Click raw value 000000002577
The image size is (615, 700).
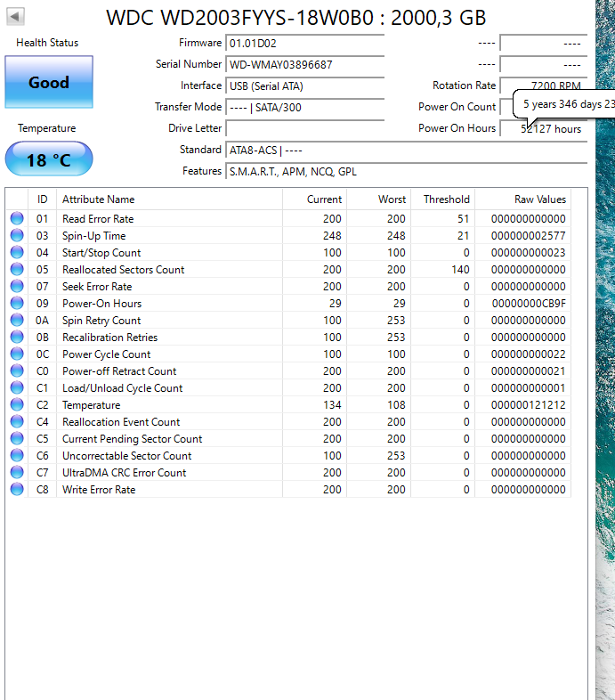529,236
